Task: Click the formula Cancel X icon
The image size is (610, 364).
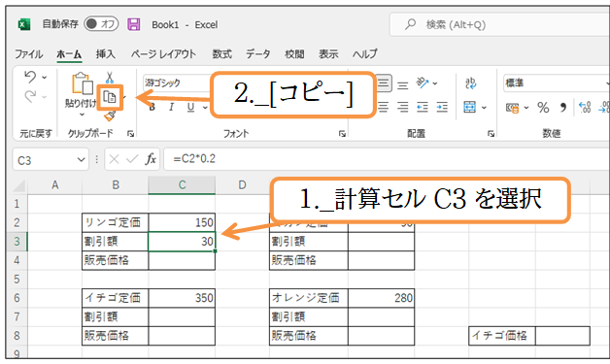Action: click(x=114, y=159)
